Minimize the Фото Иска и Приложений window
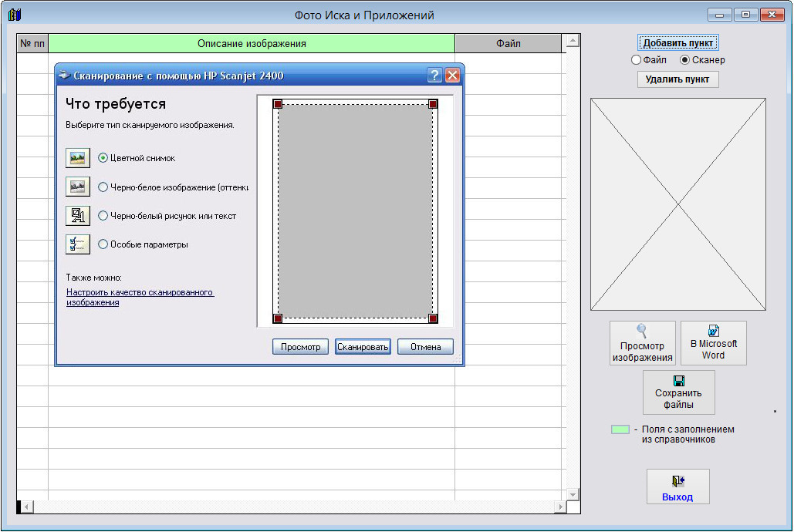Viewport: 794px width, 532px height. pyautogui.click(x=720, y=15)
